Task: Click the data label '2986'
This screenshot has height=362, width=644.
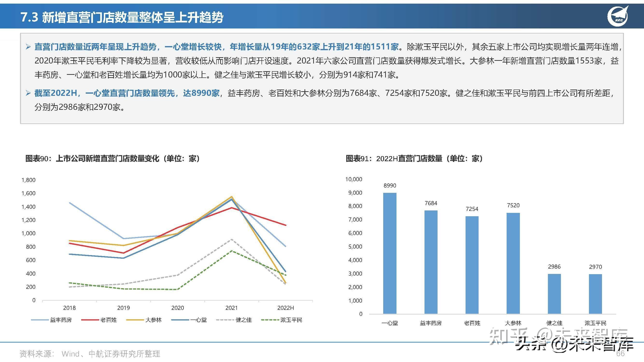Action: click(554, 267)
